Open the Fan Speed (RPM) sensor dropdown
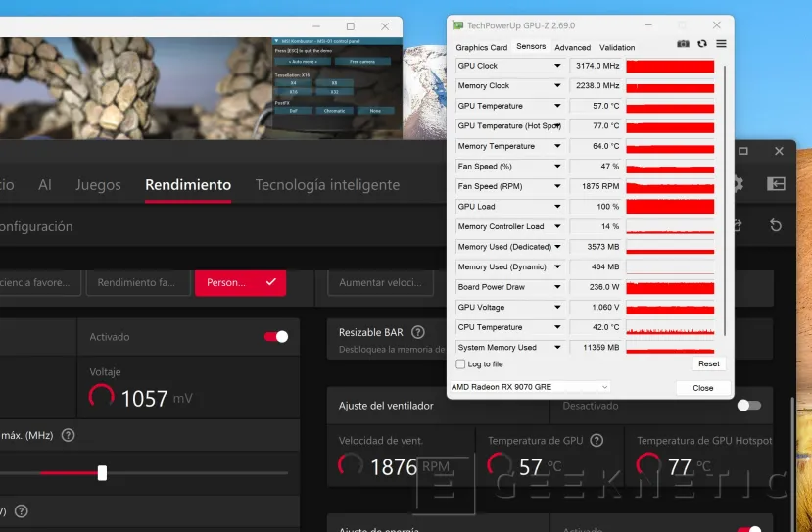Viewport: 812px width, 532px height. pyautogui.click(x=557, y=186)
